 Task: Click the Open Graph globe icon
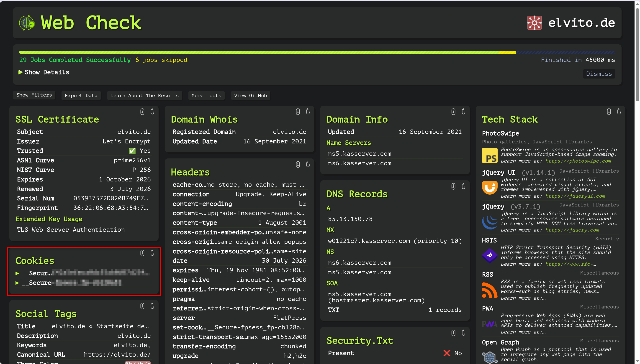[x=490, y=357]
